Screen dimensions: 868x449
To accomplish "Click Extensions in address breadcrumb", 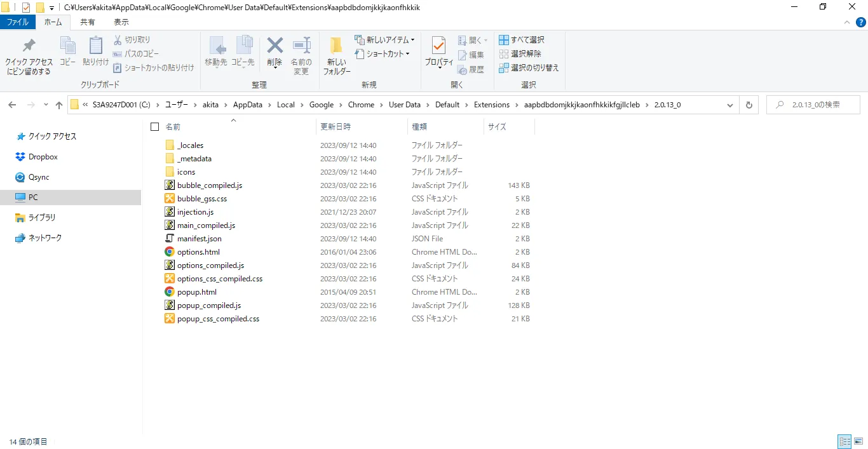I will click(492, 105).
